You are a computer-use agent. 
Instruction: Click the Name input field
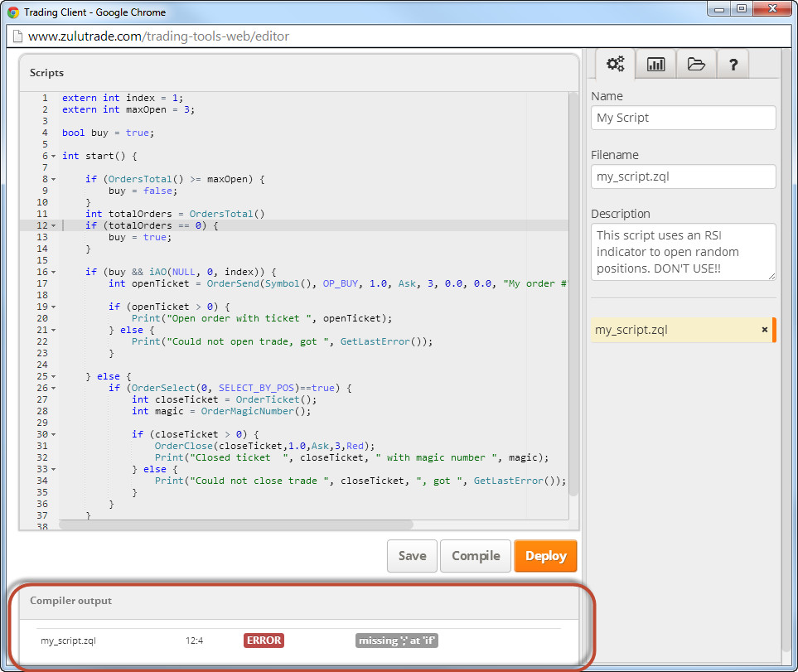coord(683,118)
